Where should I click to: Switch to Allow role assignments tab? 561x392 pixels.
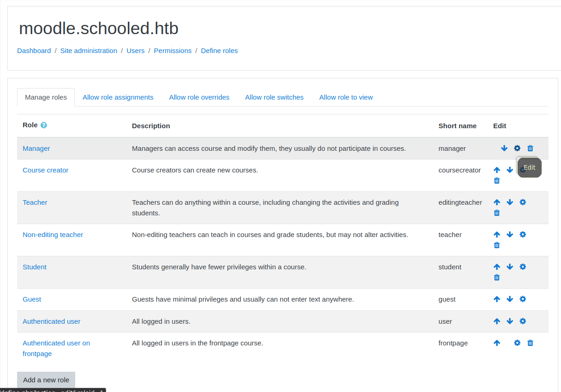(118, 97)
